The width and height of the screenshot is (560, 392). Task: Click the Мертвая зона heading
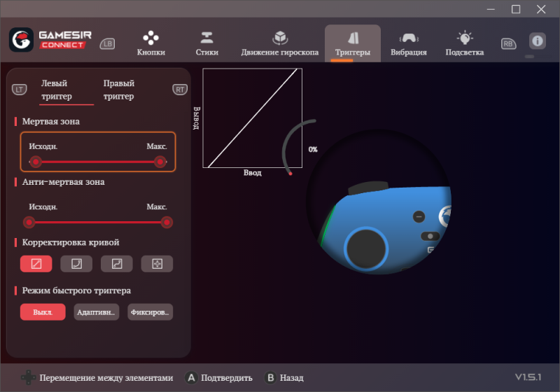[50, 121]
